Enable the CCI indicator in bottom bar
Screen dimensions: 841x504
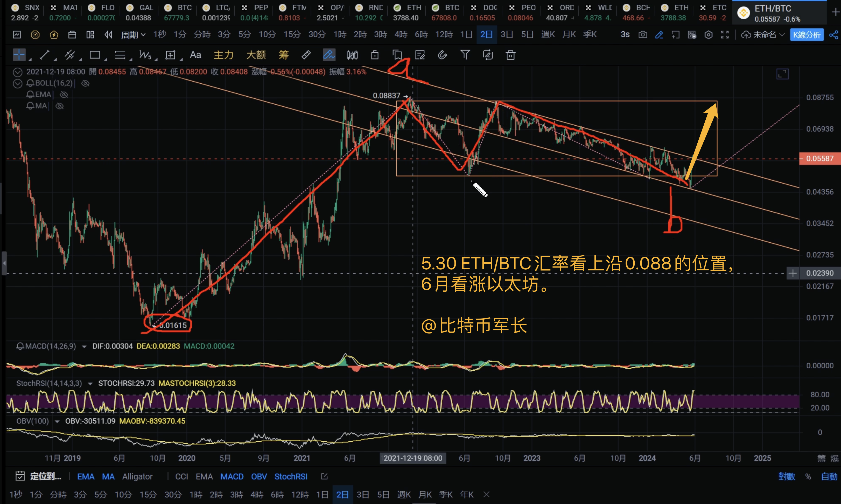pos(181,477)
